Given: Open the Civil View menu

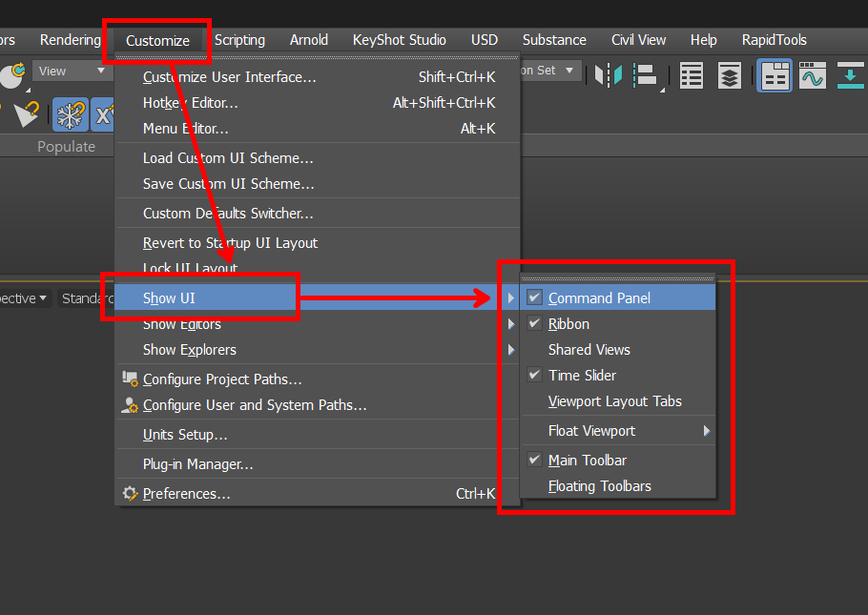Looking at the screenshot, I should click(638, 40).
